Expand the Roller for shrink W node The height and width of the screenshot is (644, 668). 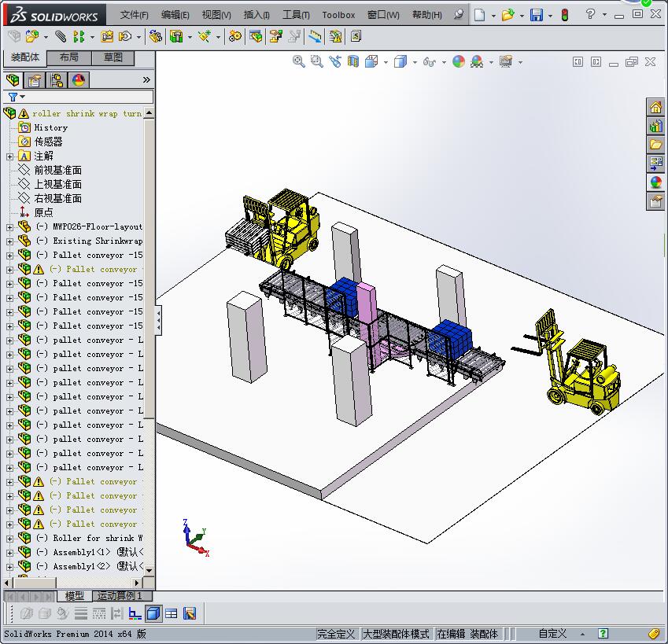[9, 539]
